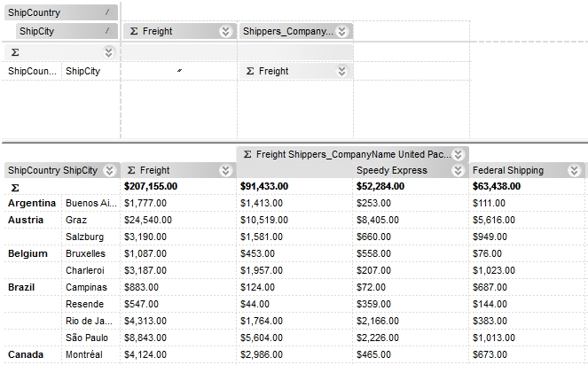Select the Brazil row header
This screenshot has height=365, width=588.
pos(23,287)
